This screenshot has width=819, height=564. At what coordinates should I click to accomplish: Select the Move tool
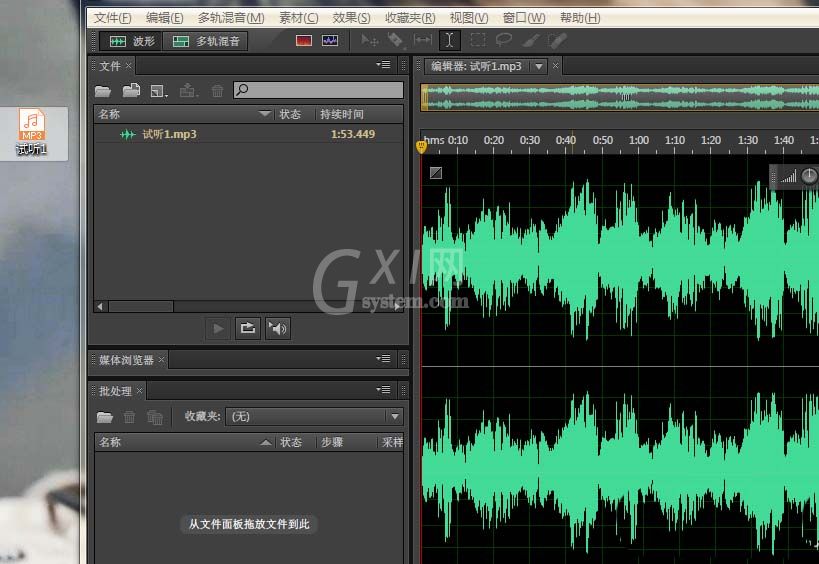[369, 40]
